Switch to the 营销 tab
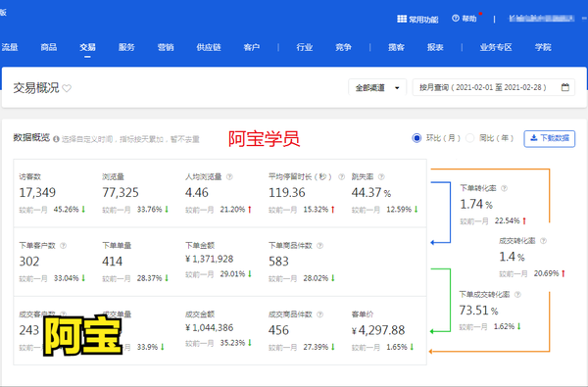Image resolution: width=588 pixels, height=387 pixels. coord(166,47)
